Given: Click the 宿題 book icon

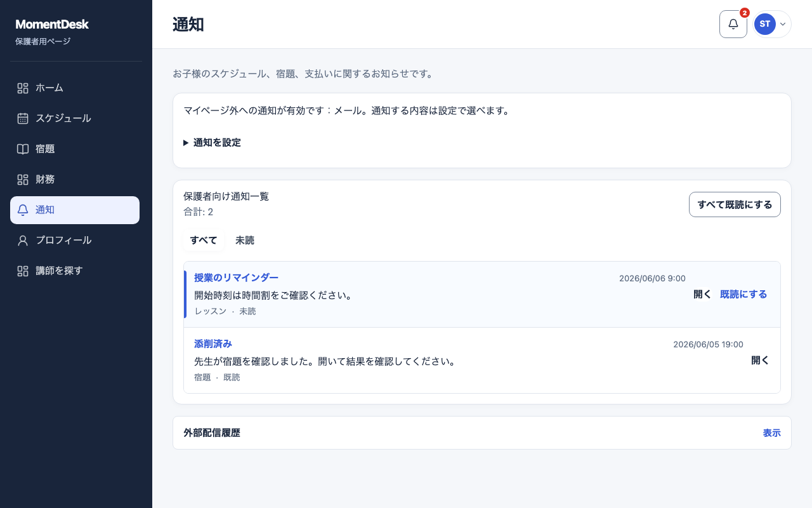Looking at the screenshot, I should point(23,149).
